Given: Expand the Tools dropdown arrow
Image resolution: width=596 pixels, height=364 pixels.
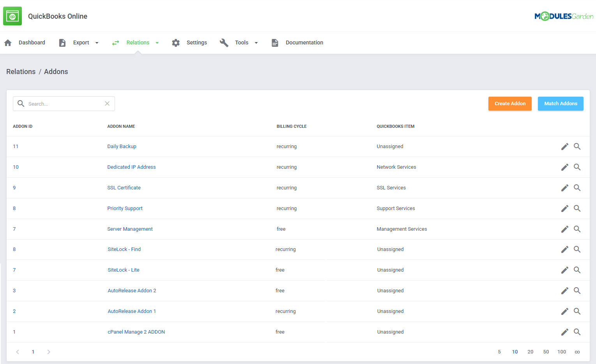Looking at the screenshot, I should (x=256, y=43).
